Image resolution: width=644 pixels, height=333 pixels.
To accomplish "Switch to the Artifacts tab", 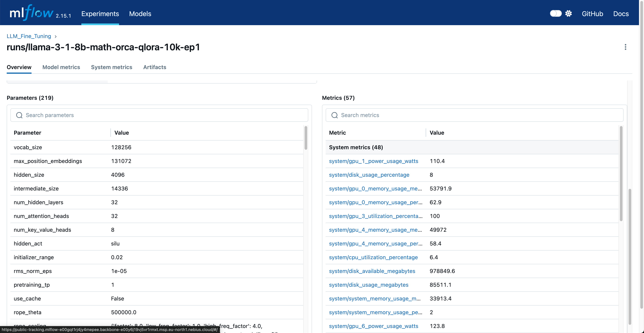I will [x=155, y=67].
